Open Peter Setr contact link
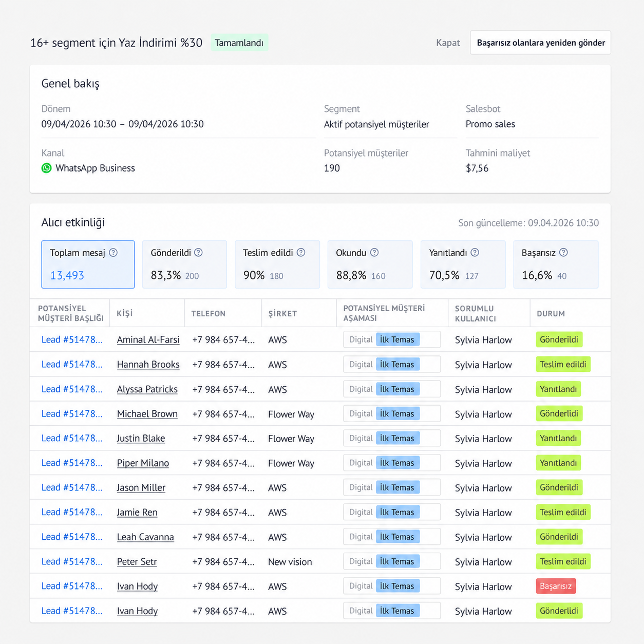The image size is (644, 644). tap(137, 562)
